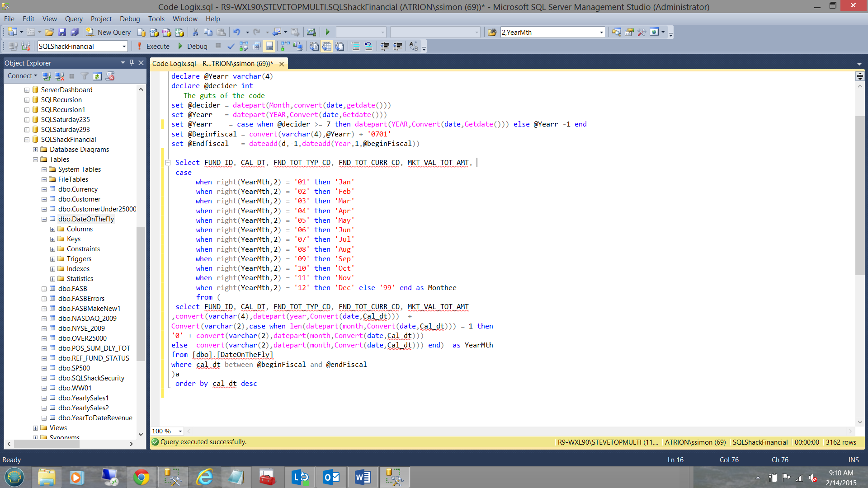The image size is (868, 488).
Task: Click the Save All icon
Action: [x=75, y=32]
